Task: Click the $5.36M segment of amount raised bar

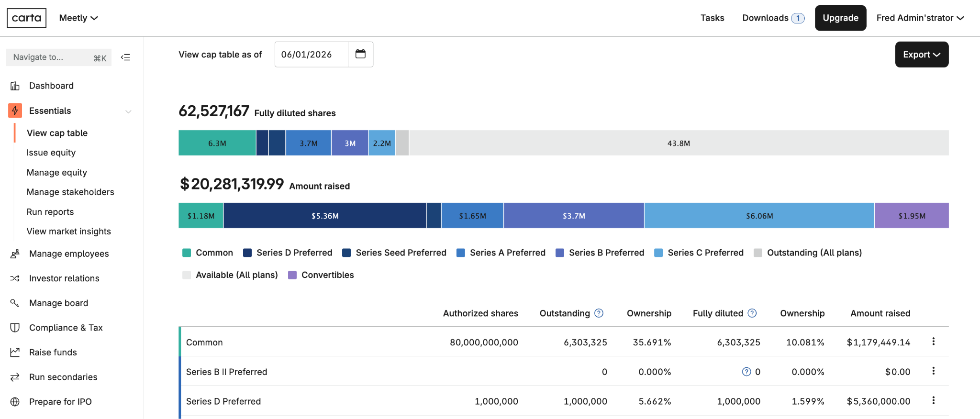Action: 325,216
